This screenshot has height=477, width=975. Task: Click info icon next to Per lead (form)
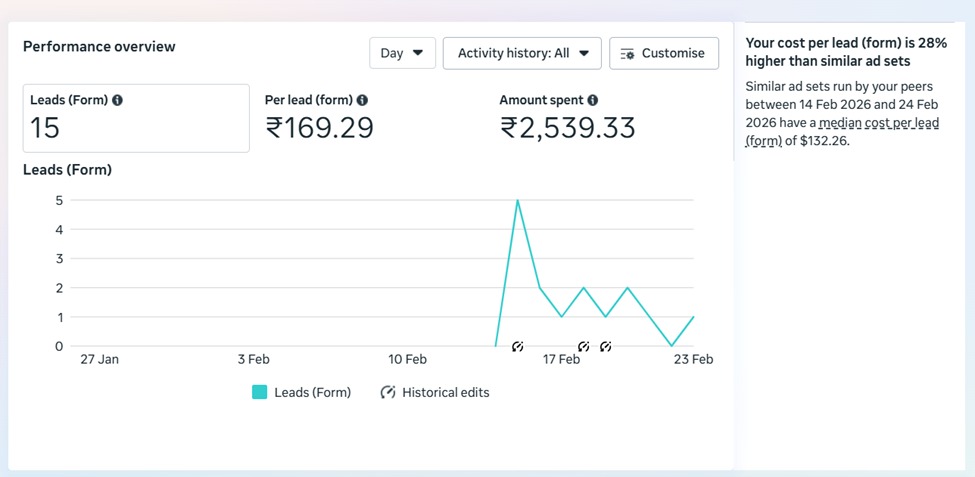362,100
